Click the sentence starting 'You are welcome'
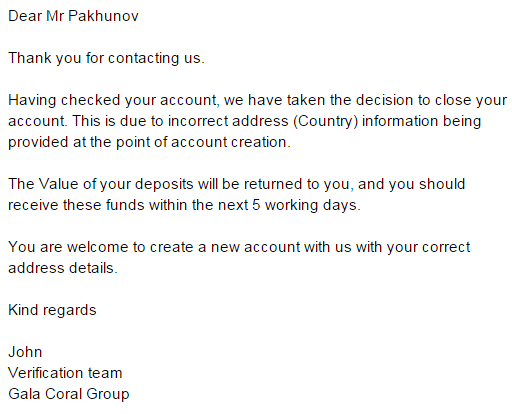512x414 pixels. (x=239, y=258)
